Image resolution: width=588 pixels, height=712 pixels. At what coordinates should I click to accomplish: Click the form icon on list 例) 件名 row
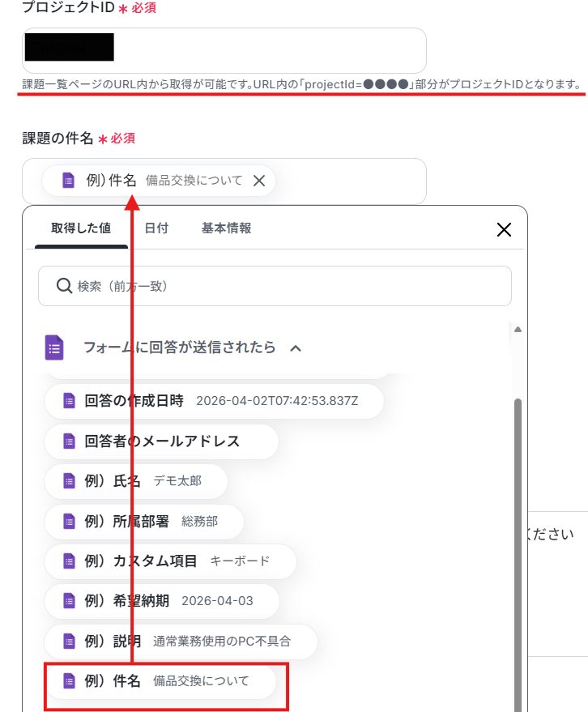coord(69,681)
